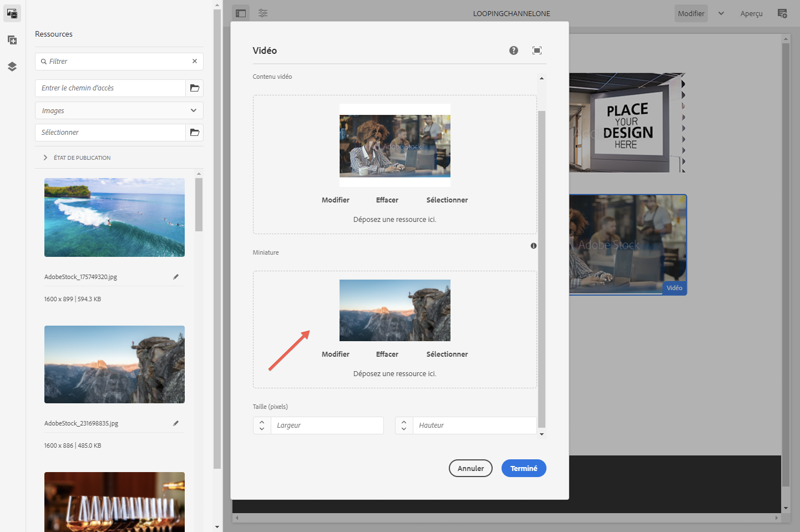
Task: Focus the Largeur width input
Action: click(327, 425)
